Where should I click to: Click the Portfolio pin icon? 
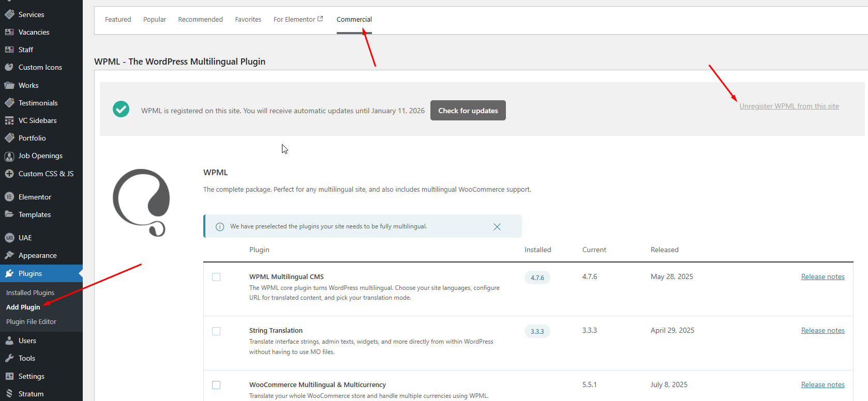coord(9,138)
